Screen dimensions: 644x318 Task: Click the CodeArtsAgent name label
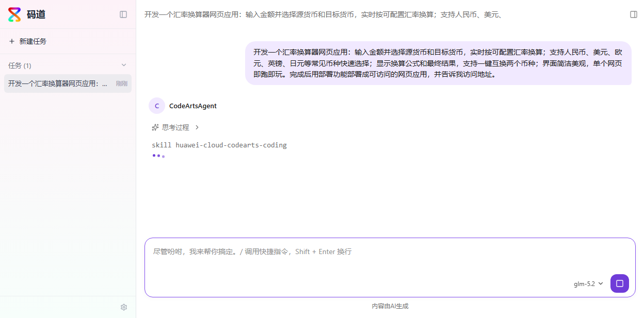[193, 106]
